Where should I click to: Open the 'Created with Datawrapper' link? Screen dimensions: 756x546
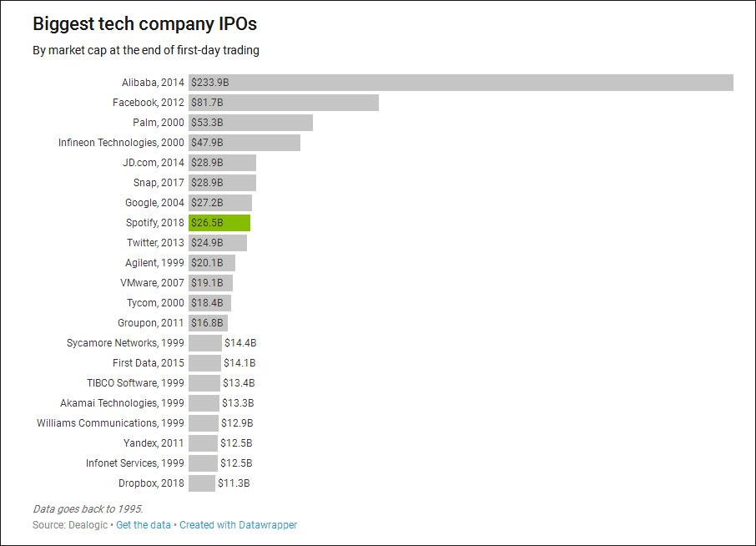tap(238, 525)
